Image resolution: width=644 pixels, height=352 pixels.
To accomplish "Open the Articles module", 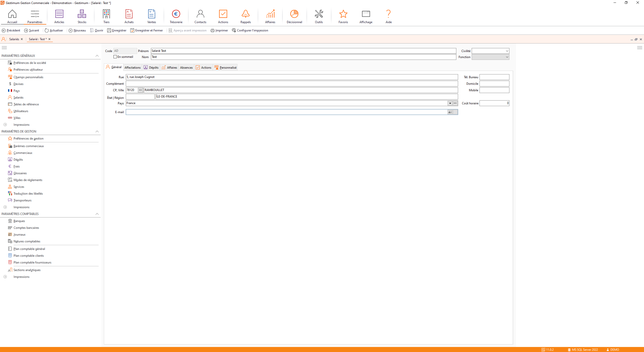I will [x=59, y=17].
